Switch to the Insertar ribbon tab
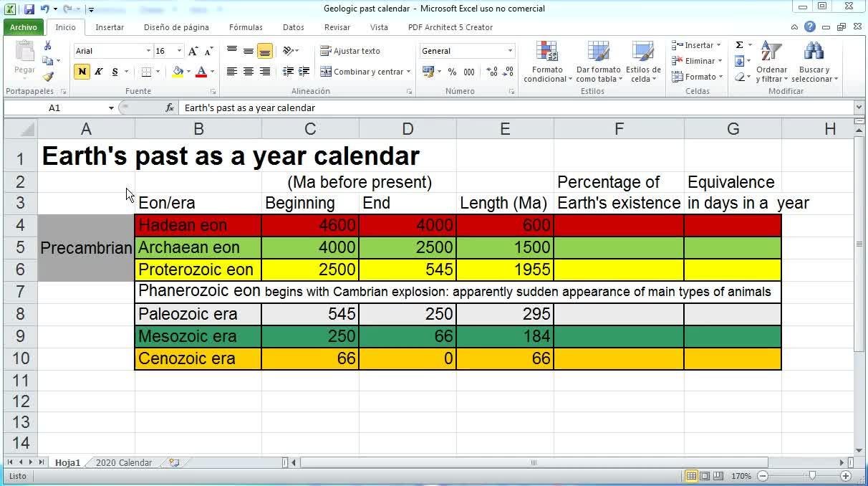Screen dimensions: 868x486 [110, 27]
